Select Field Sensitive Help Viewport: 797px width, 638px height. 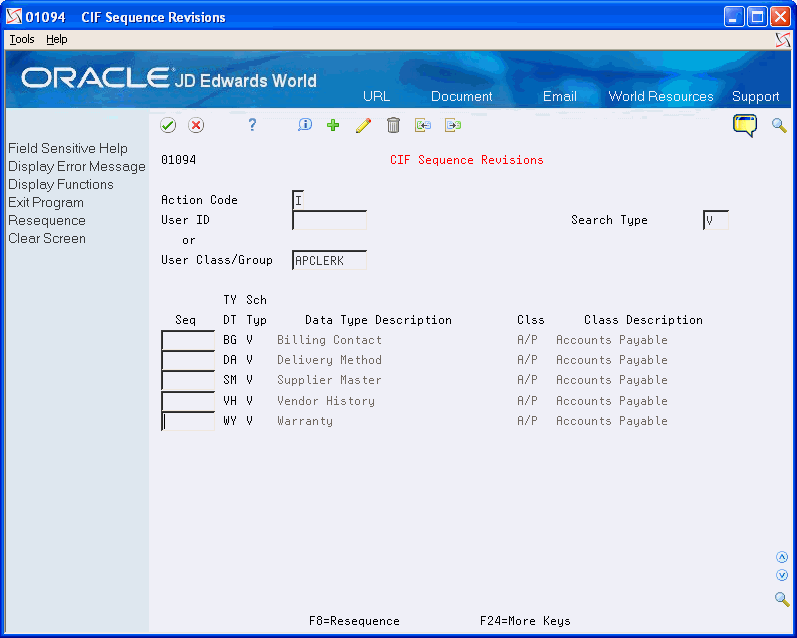[68, 148]
